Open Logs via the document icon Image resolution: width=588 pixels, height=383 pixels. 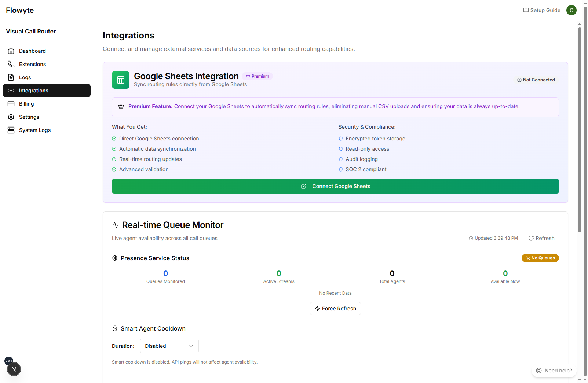[11, 77]
